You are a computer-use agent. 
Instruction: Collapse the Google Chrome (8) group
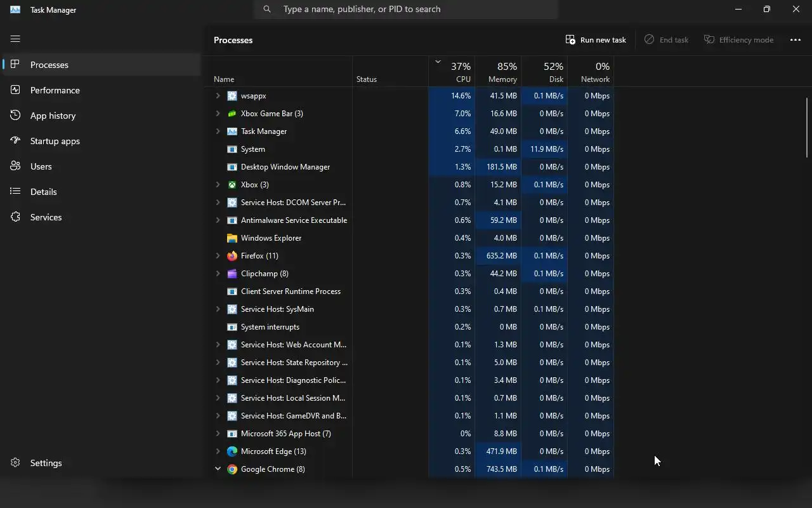coord(218,469)
